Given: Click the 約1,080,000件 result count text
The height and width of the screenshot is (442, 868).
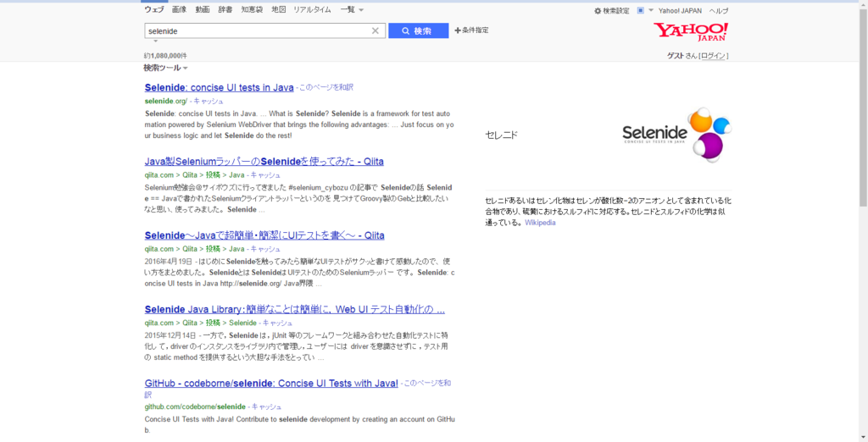Looking at the screenshot, I should click(x=165, y=56).
